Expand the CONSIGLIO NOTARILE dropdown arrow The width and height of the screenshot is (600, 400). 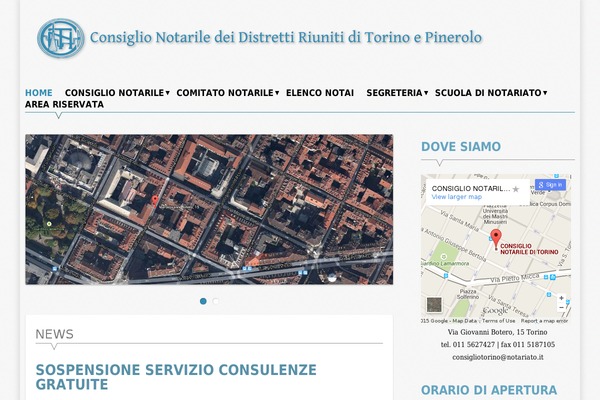(167, 93)
